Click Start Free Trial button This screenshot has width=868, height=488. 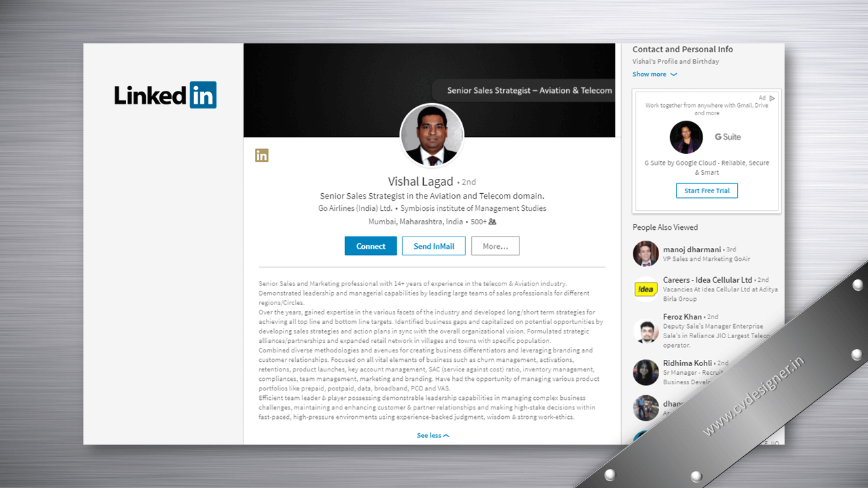tap(707, 191)
